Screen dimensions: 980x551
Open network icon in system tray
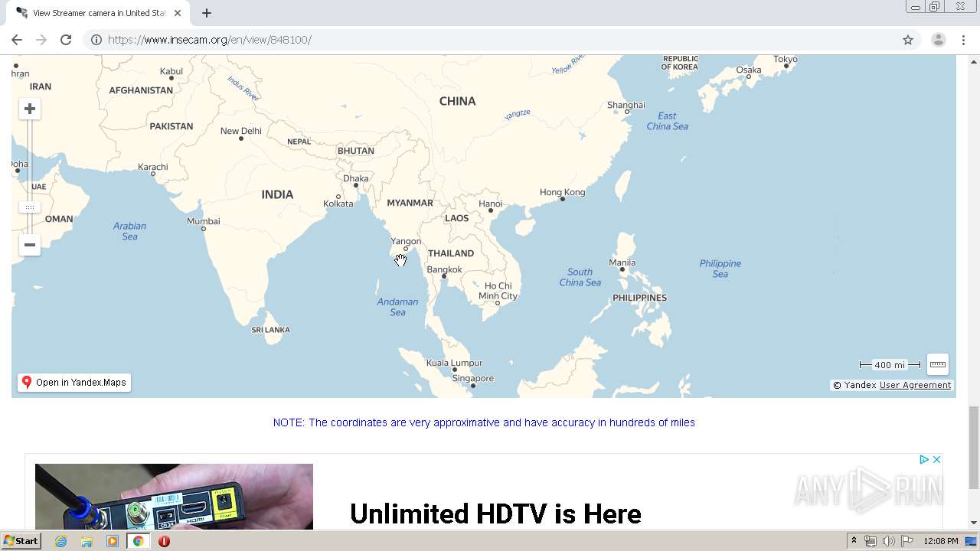871,541
